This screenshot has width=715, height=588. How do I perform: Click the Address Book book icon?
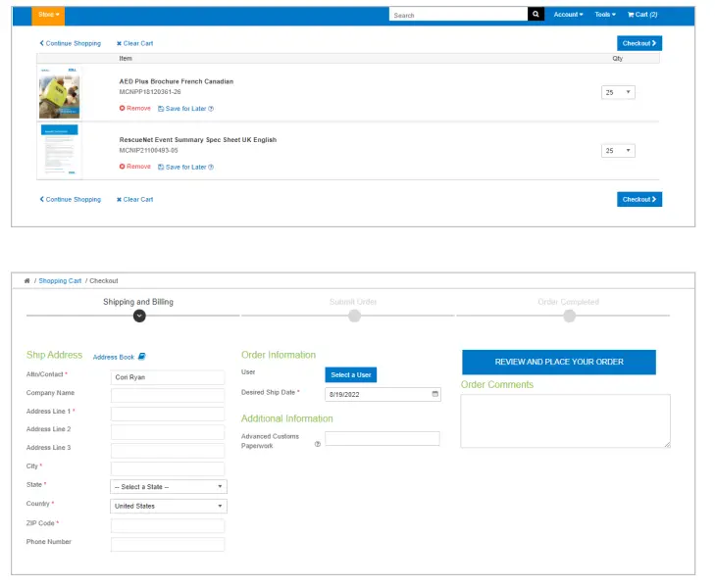[x=142, y=357]
